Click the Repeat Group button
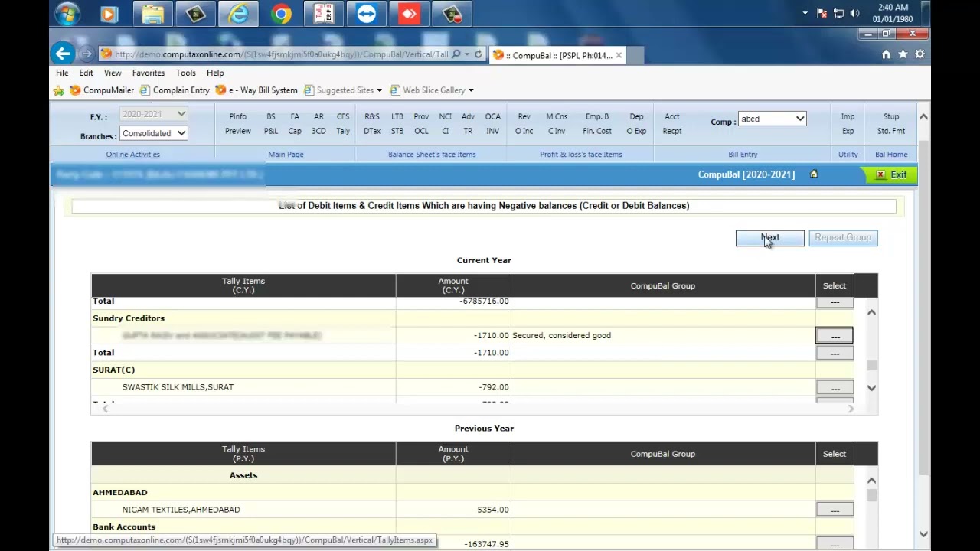 (843, 237)
